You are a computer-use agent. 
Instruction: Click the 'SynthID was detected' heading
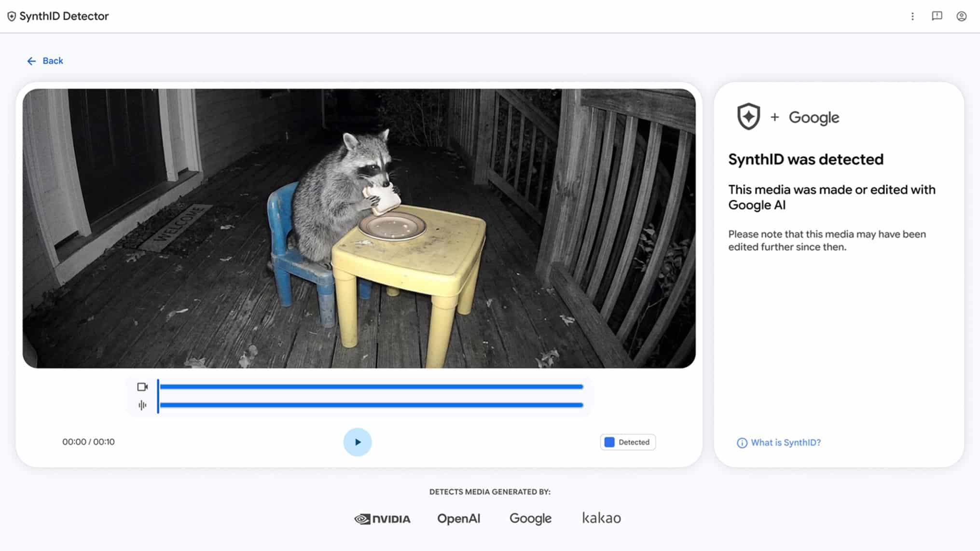806,159
